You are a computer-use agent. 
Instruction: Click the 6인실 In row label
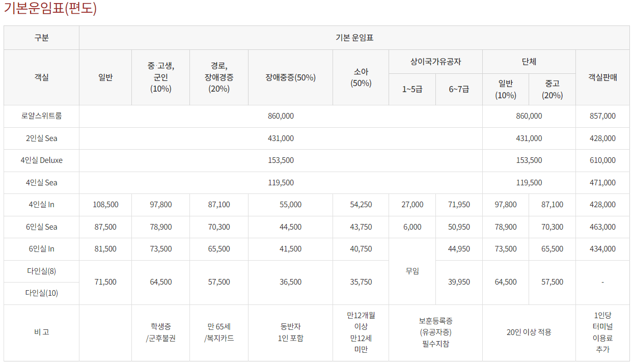coord(41,249)
